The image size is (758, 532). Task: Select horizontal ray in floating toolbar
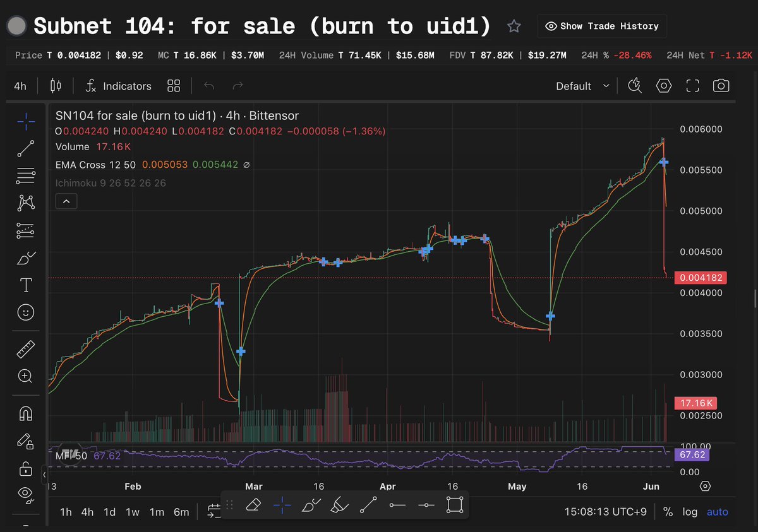397,505
